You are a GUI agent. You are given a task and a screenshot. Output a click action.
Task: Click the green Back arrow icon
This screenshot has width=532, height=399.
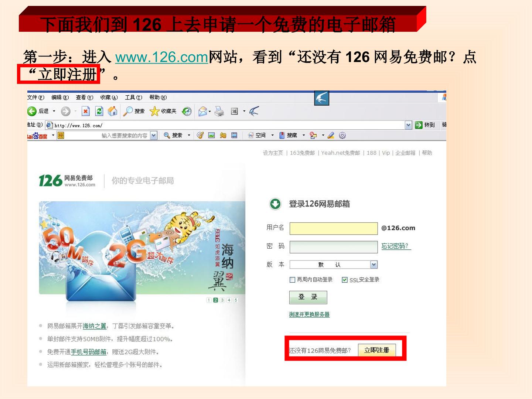click(x=32, y=111)
